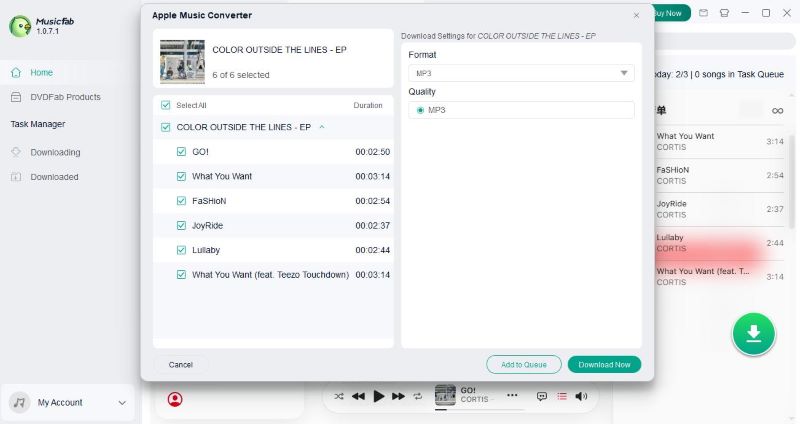Toggle the Select All checkbox
The height and width of the screenshot is (424, 800).
pos(165,105)
